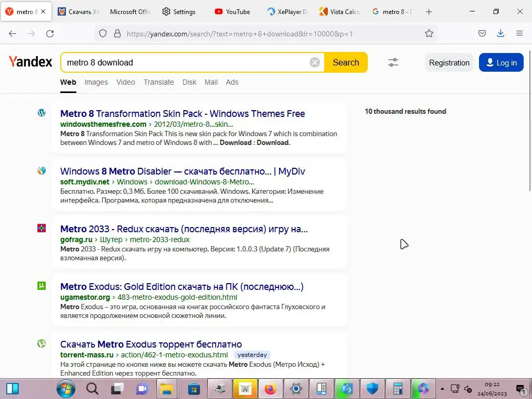Show hidden system tray icons
The height and width of the screenshot is (399, 532).
coord(442,389)
